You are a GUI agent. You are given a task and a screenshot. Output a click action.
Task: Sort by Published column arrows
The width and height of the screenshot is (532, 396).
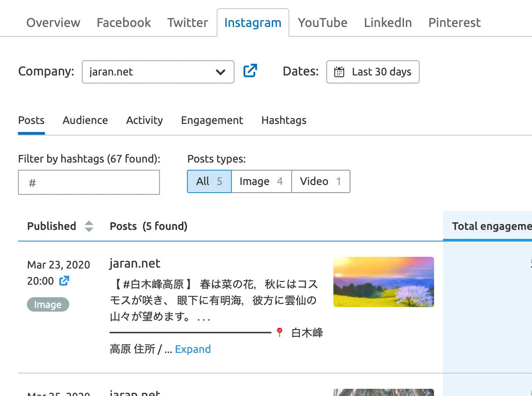coord(89,226)
